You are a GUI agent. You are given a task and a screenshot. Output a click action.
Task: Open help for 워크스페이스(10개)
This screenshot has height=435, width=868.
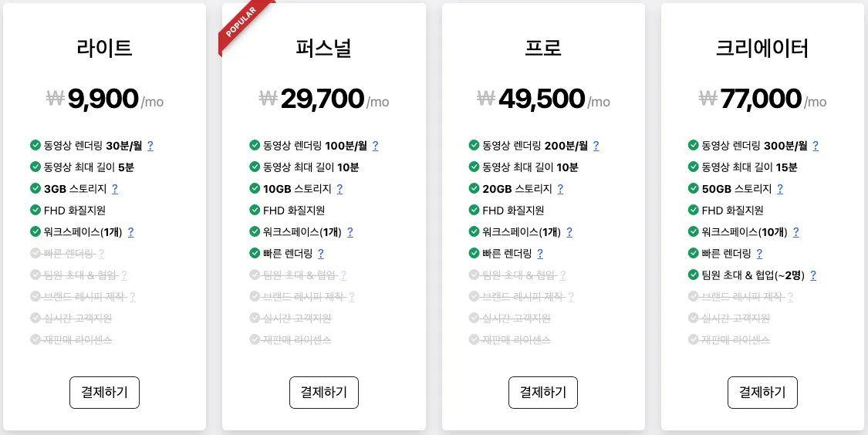click(x=795, y=232)
